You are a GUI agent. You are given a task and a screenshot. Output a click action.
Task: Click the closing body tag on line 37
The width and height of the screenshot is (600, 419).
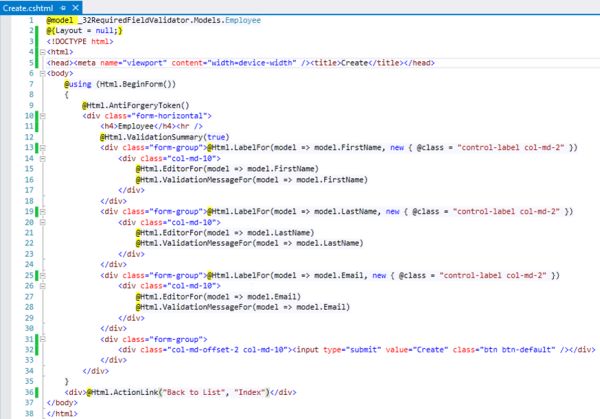(62, 403)
